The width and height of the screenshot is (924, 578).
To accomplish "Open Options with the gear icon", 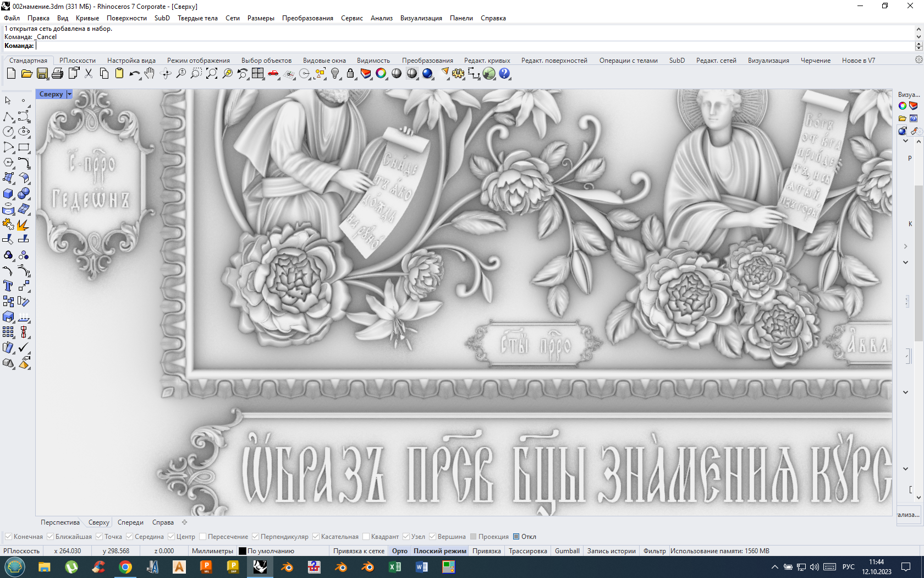I will [458, 73].
